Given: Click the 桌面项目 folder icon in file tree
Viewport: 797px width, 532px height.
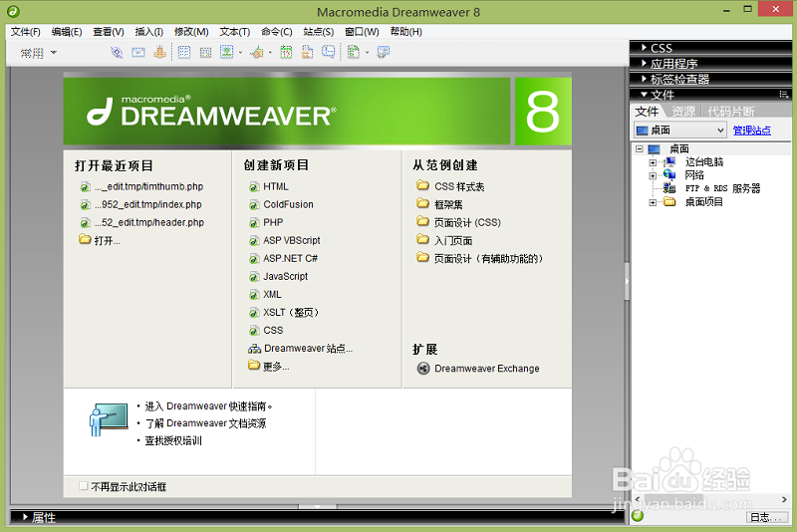Looking at the screenshot, I should (x=669, y=201).
